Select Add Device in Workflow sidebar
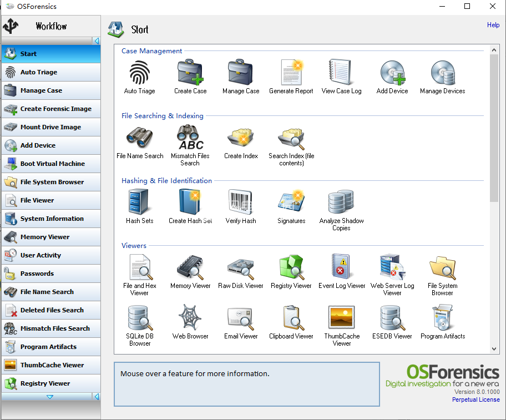 click(51, 145)
